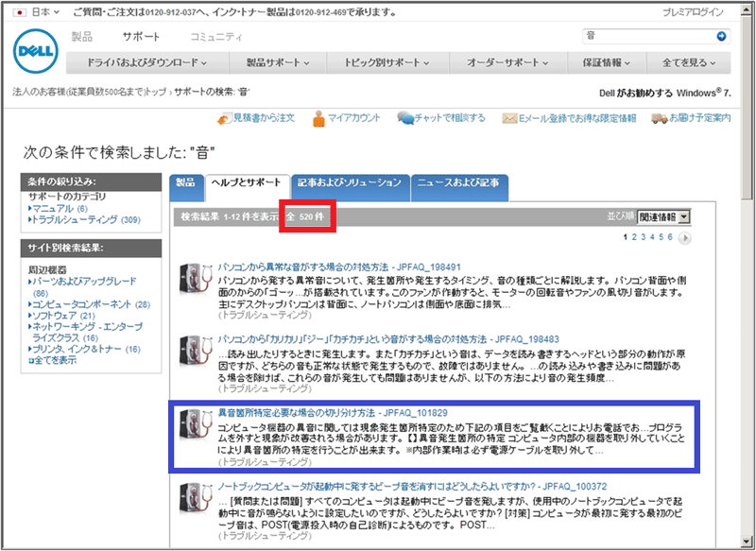Screen dimensions: 756x551
Task: Open article JPFAQ_198491 about abnormal sounds
Action: [x=339, y=267]
